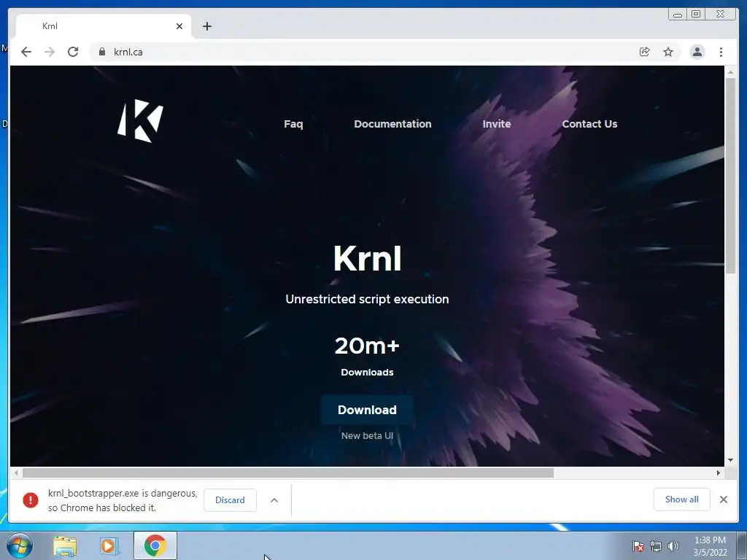
Task: Click the vertical scrollbar thumb
Action: click(x=730, y=176)
